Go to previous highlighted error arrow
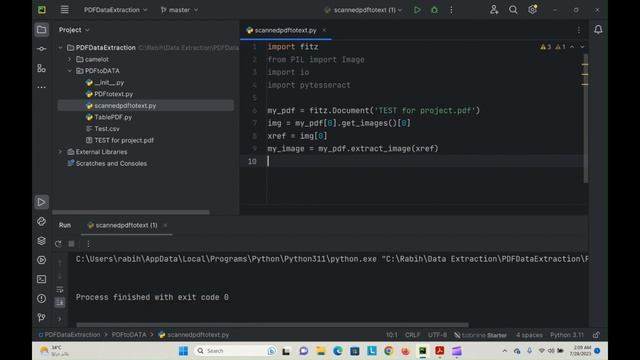 (572, 47)
